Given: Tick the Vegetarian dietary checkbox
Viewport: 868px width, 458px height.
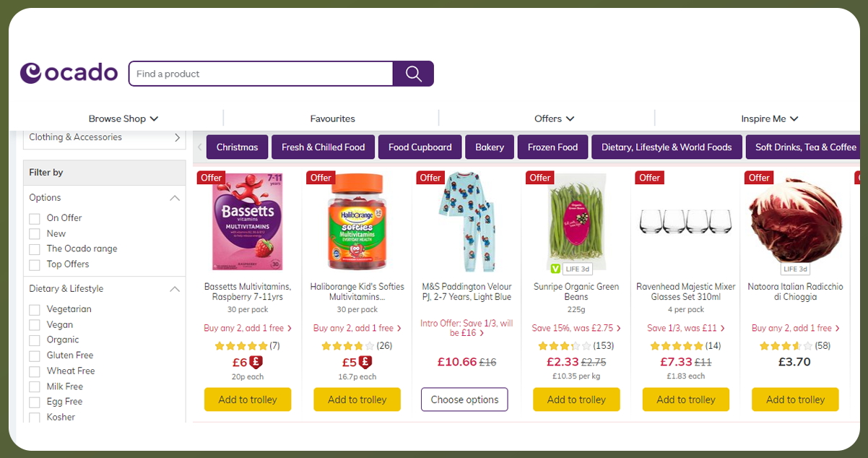Looking at the screenshot, I should pos(35,309).
